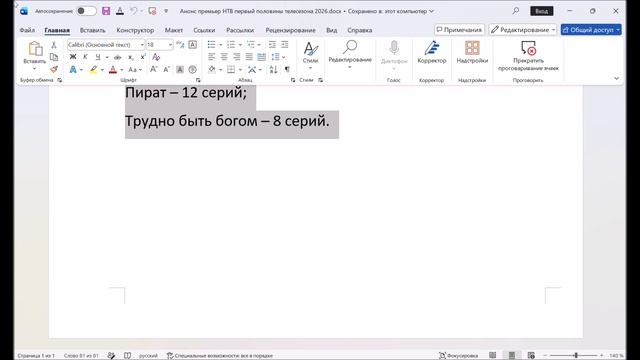
Task: Open highlight color dropdown arrow
Action: (102, 70)
